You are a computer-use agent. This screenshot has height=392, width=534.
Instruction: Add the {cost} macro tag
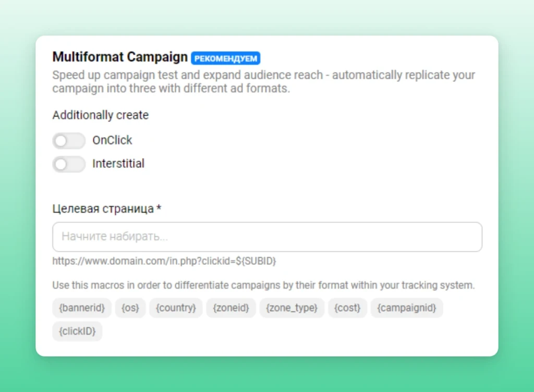click(x=347, y=308)
